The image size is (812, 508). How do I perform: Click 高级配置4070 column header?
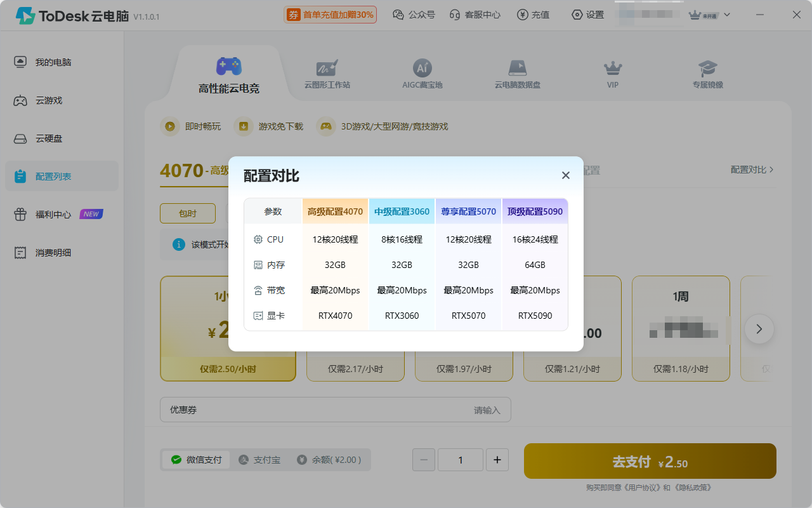point(335,211)
